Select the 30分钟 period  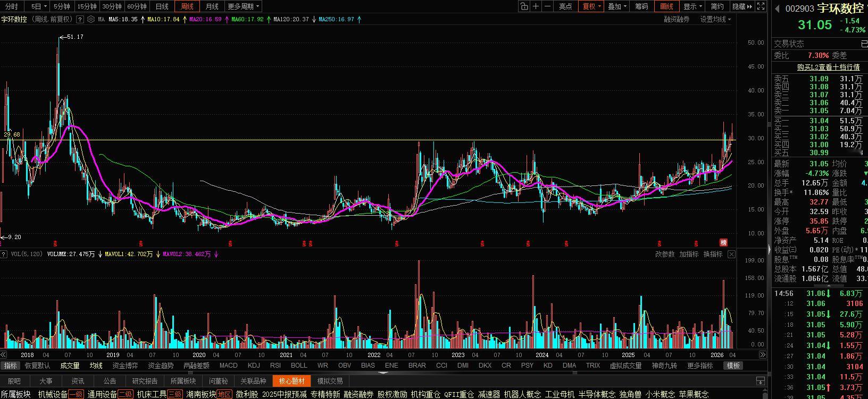112,6
